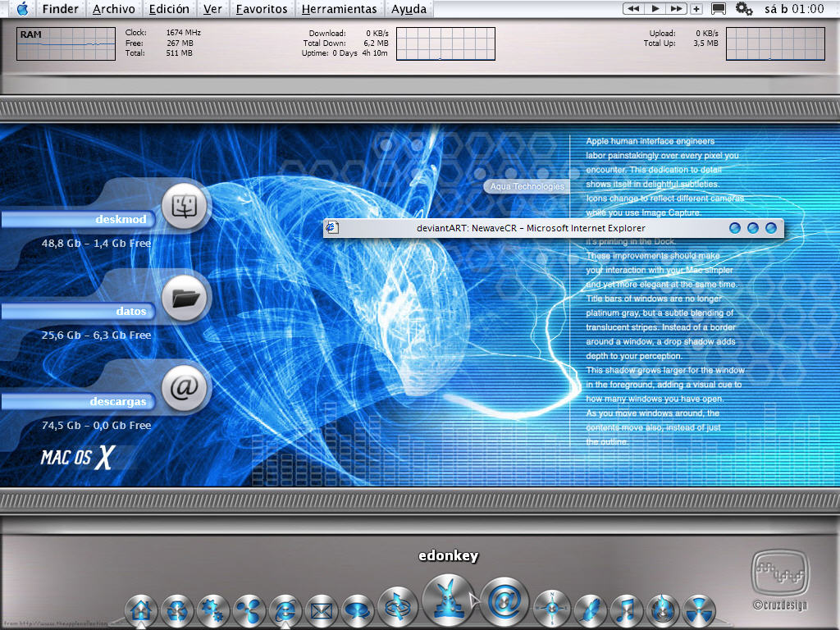This screenshot has width=840, height=630.
Task: Click the radioactive symbol dock icon
Action: pos(699,610)
